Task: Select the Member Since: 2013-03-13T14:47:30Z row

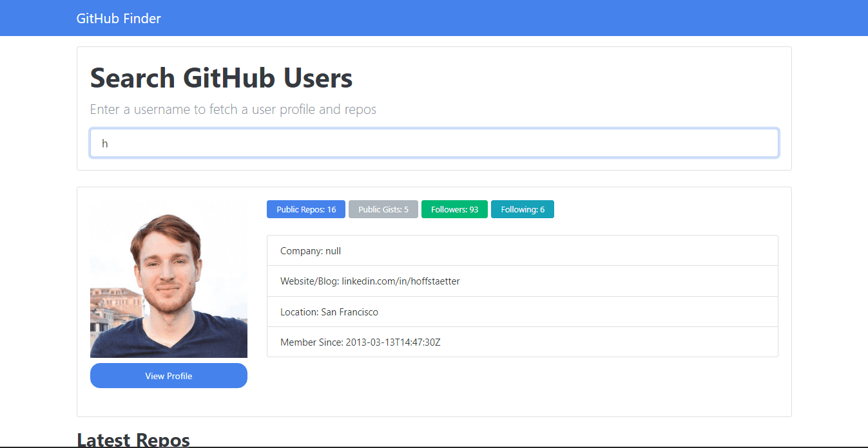Action: (523, 342)
